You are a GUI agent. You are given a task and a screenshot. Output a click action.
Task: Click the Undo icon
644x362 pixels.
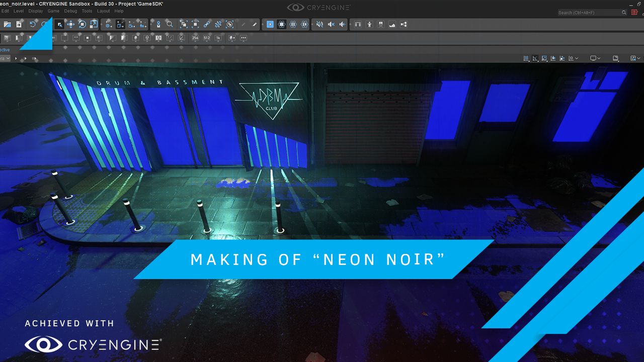click(x=32, y=24)
